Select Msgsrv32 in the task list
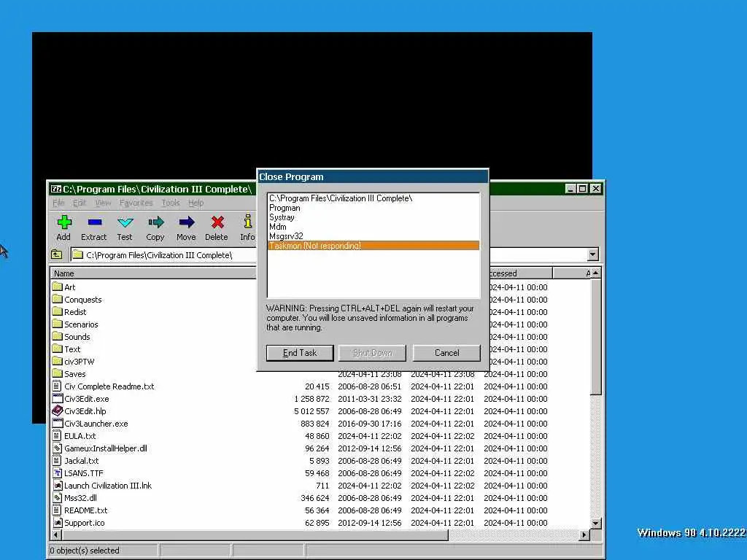This screenshot has width=747, height=560. point(373,236)
